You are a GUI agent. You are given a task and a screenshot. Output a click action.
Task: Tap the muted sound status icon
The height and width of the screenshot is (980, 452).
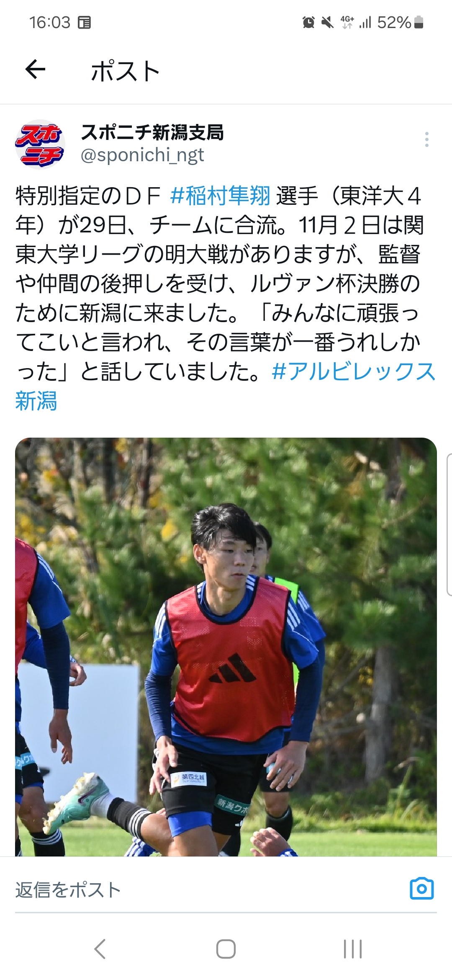coord(328,23)
